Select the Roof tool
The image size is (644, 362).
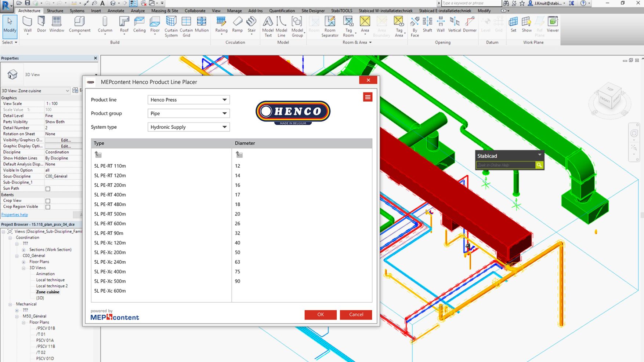[124, 25]
